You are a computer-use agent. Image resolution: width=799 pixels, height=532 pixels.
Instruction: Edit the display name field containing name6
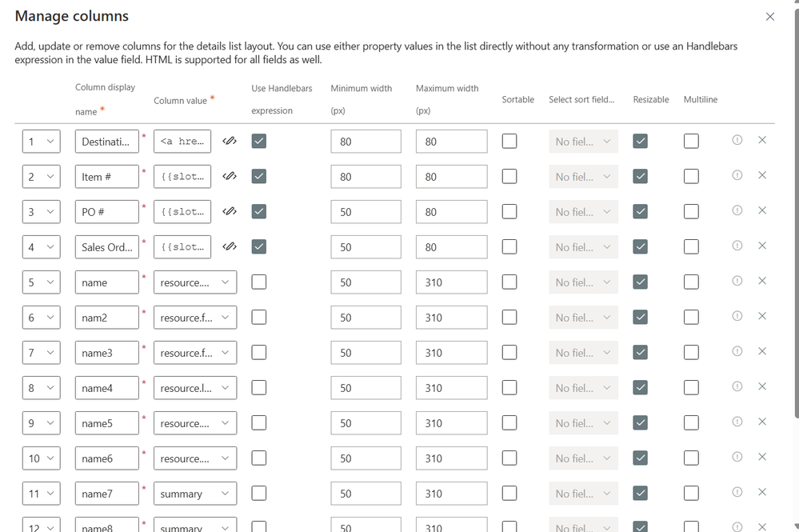pos(107,458)
